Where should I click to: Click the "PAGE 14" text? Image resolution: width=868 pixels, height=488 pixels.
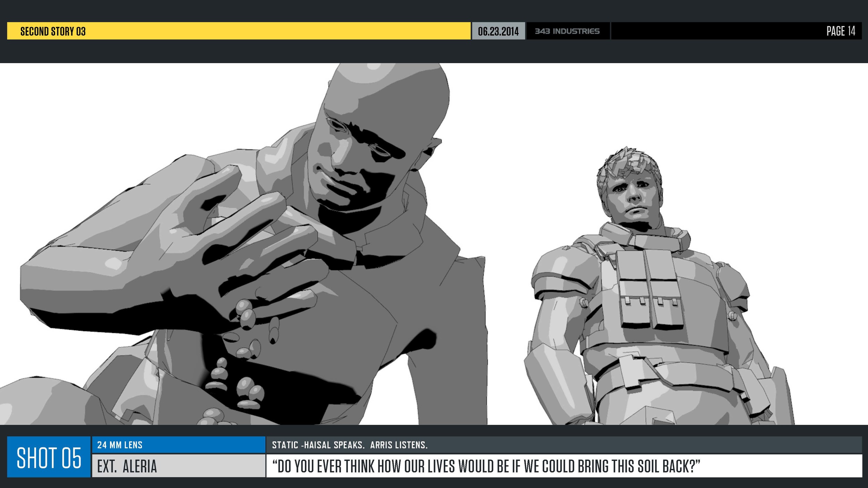[x=841, y=31]
